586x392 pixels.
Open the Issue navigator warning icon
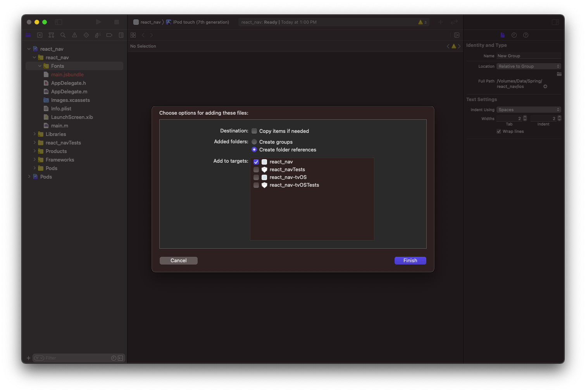click(x=74, y=35)
